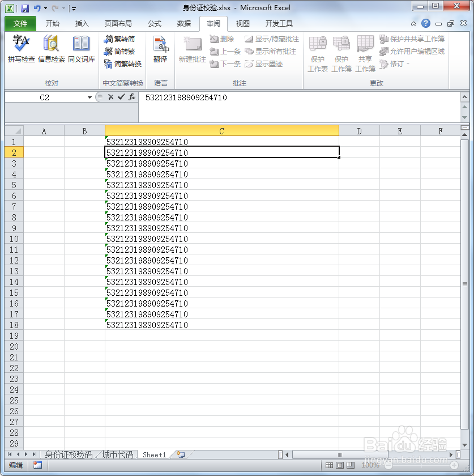Click 允许用户编辑区域
Image resolution: width=474 pixels, height=476 pixels.
[x=412, y=52]
